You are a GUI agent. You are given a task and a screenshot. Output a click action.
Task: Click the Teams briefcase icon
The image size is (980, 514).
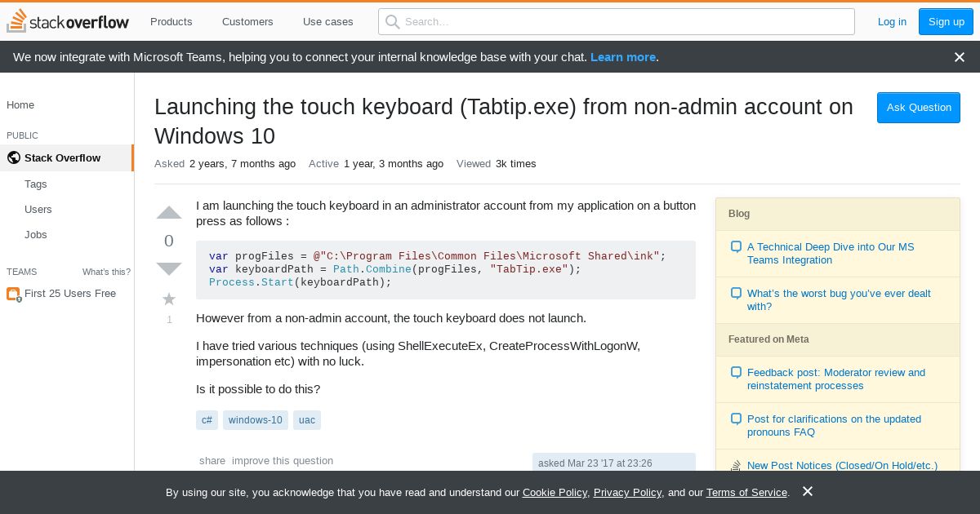point(13,294)
